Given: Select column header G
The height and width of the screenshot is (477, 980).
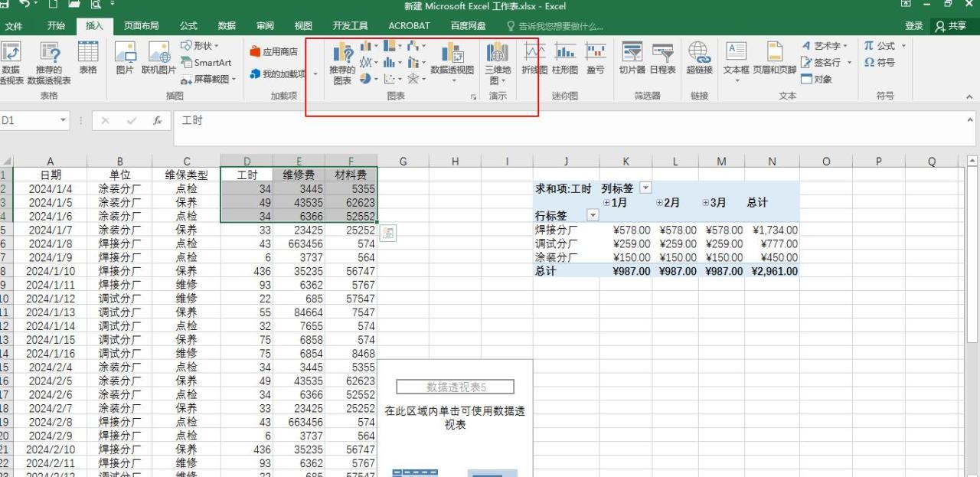Looking at the screenshot, I should 403,162.
